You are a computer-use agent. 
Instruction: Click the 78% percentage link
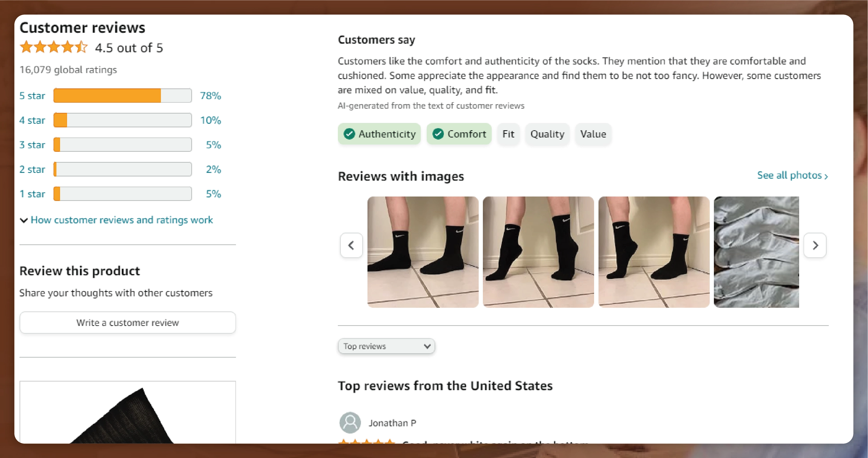click(211, 96)
